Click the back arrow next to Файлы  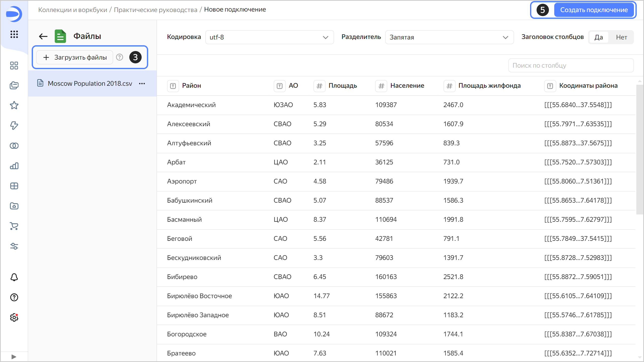tap(43, 36)
